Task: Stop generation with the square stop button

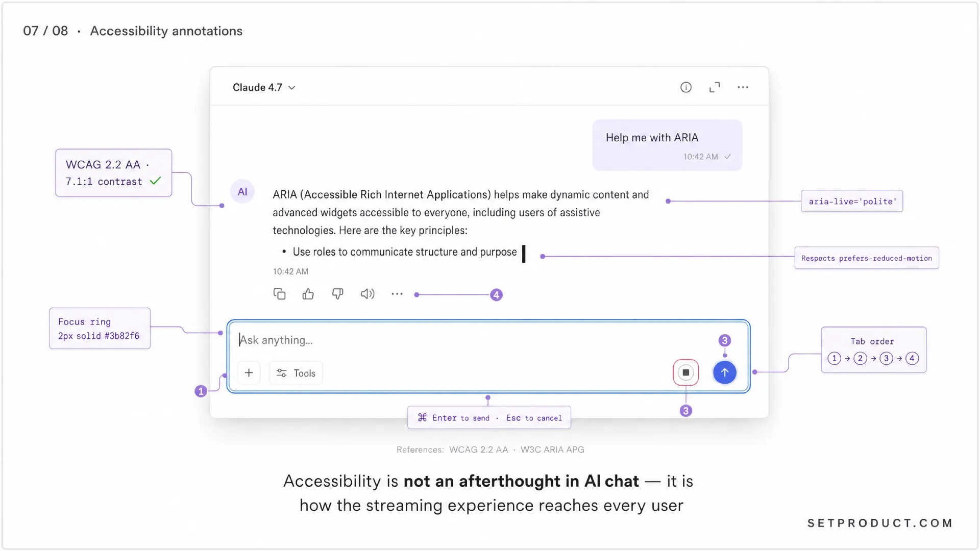Action: (x=686, y=372)
